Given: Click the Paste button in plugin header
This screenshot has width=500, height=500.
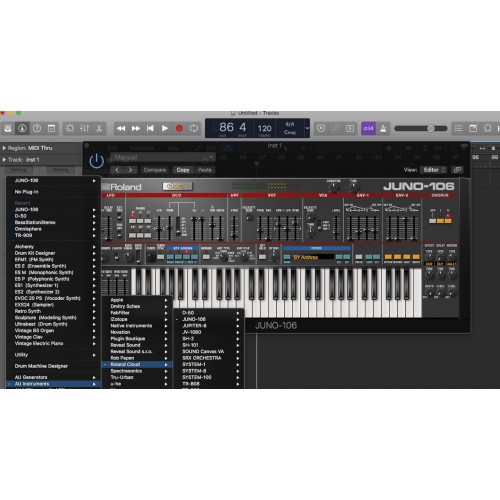Looking at the screenshot, I should pyautogui.click(x=205, y=170).
